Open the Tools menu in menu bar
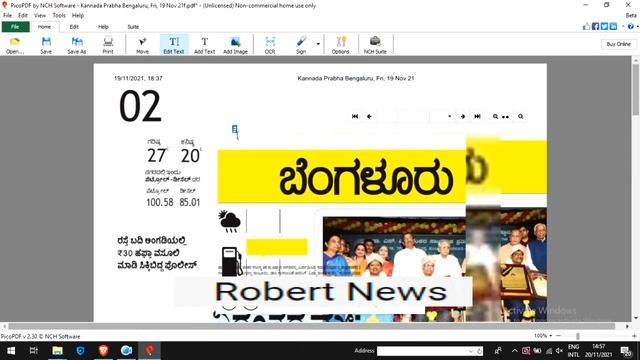This screenshot has height=360, width=640. tap(59, 16)
